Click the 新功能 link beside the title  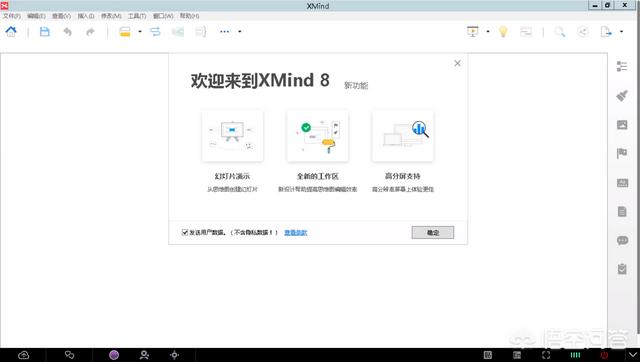point(356,85)
